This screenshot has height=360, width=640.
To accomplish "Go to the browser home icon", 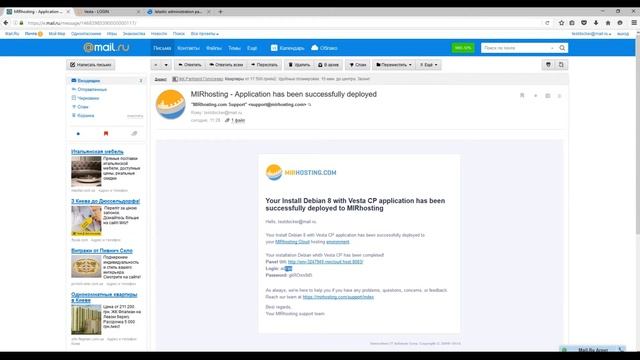I will [608, 23].
